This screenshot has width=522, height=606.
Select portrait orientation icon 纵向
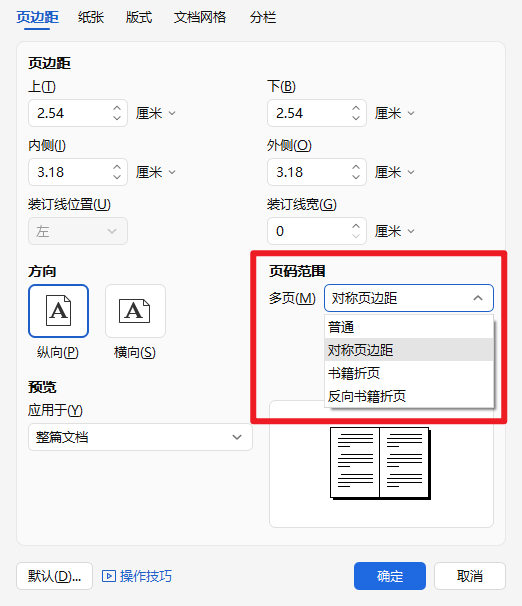(58, 311)
